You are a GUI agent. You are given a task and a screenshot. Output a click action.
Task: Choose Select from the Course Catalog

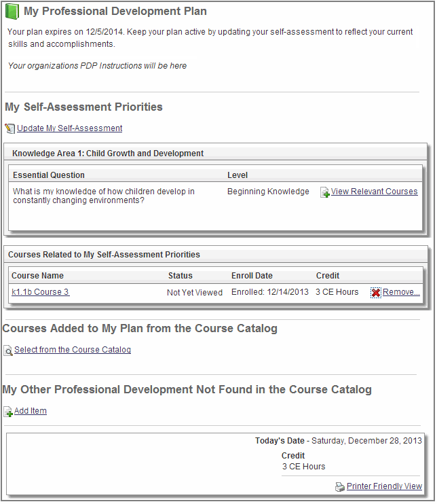coord(72,350)
